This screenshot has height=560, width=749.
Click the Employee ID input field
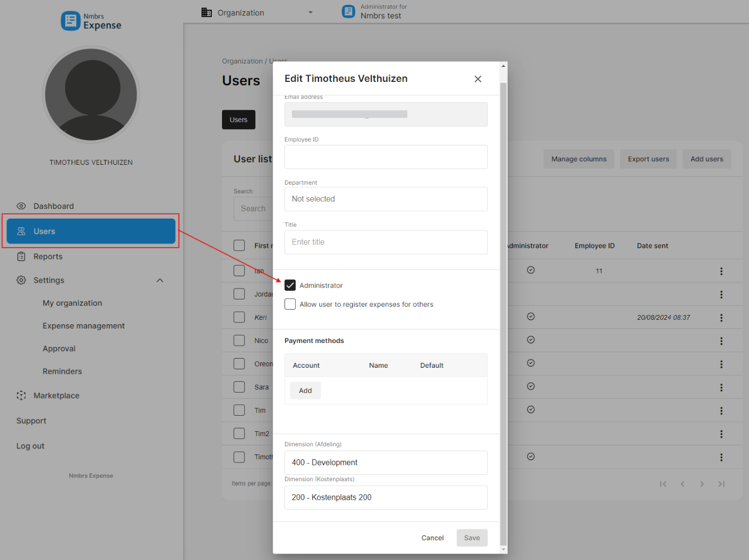click(x=386, y=157)
